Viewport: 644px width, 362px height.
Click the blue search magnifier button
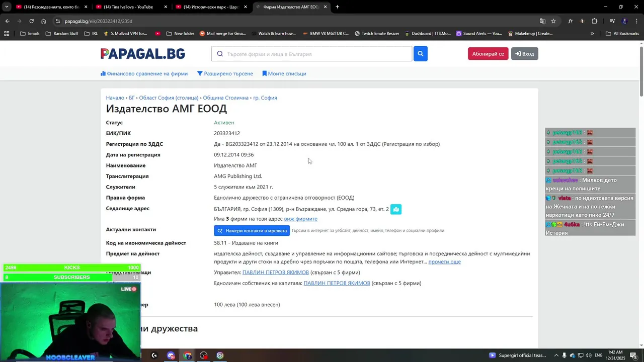pos(420,54)
